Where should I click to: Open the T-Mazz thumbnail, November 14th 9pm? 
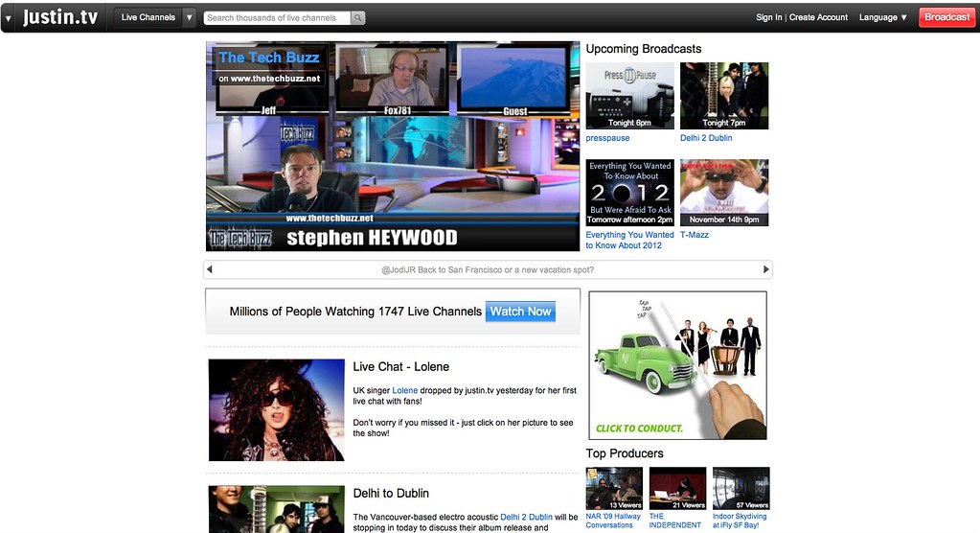tap(724, 193)
